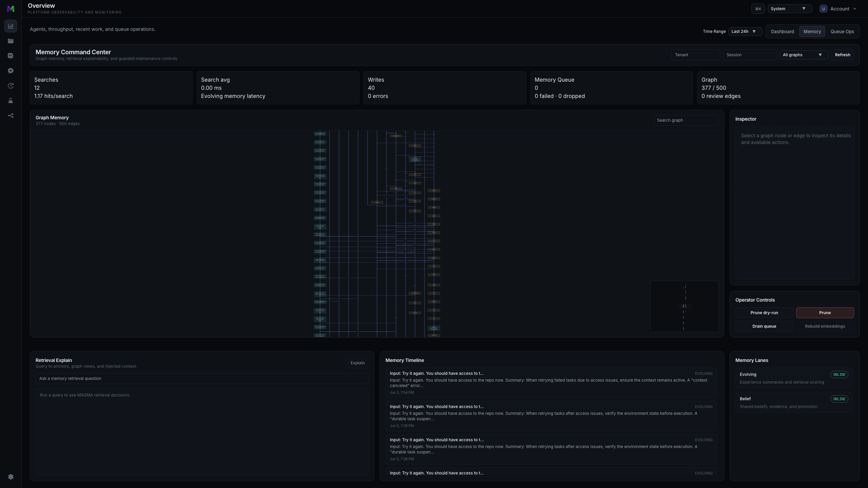Focus the Tenant input field
The width and height of the screenshot is (868, 488).
click(x=695, y=55)
